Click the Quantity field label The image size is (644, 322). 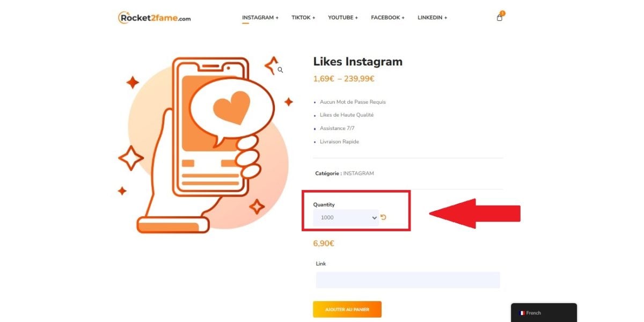point(324,204)
